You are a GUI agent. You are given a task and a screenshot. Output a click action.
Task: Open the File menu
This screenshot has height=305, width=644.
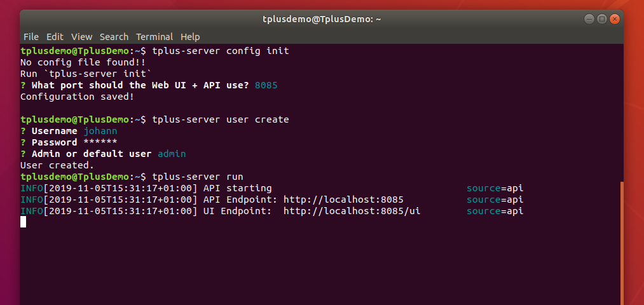tap(31, 36)
